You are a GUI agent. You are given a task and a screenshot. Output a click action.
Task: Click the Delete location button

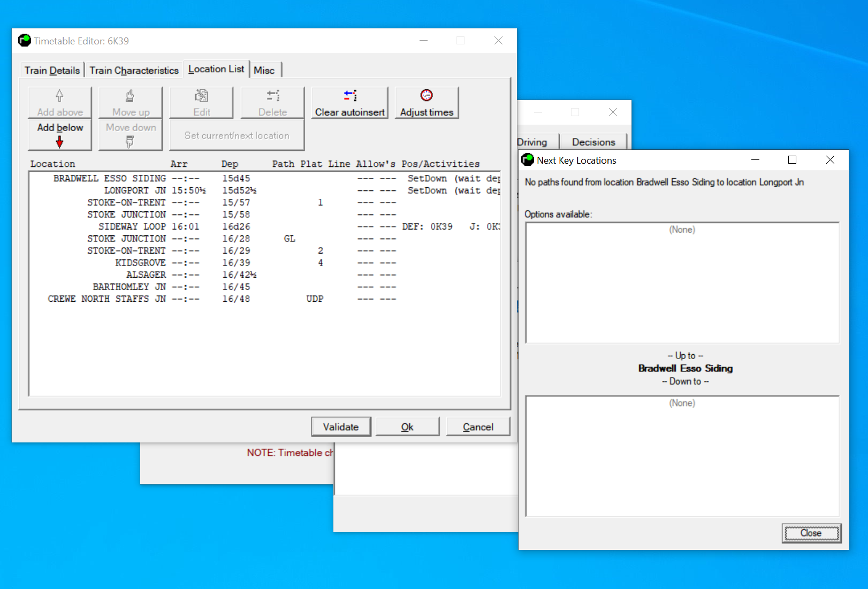[x=272, y=103]
